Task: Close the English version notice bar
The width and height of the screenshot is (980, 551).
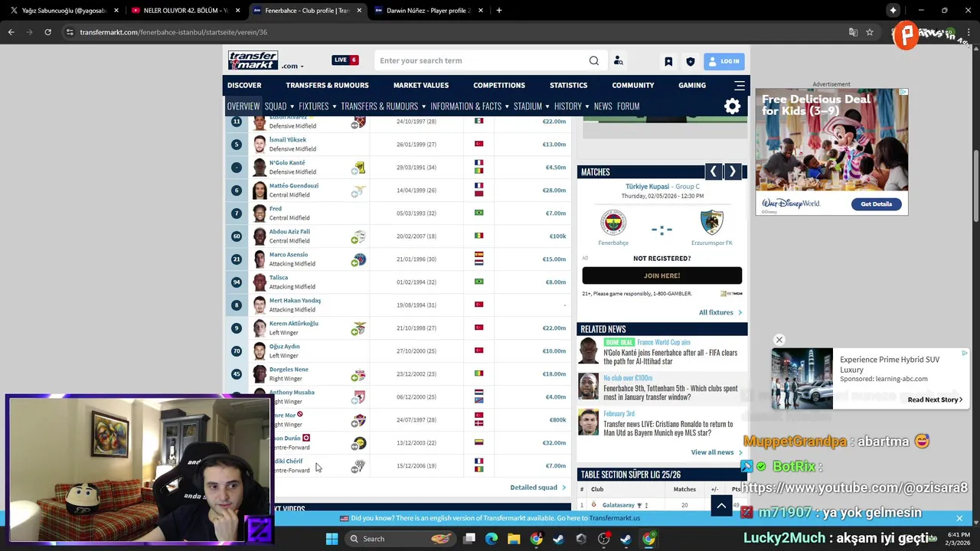Action: click(959, 518)
